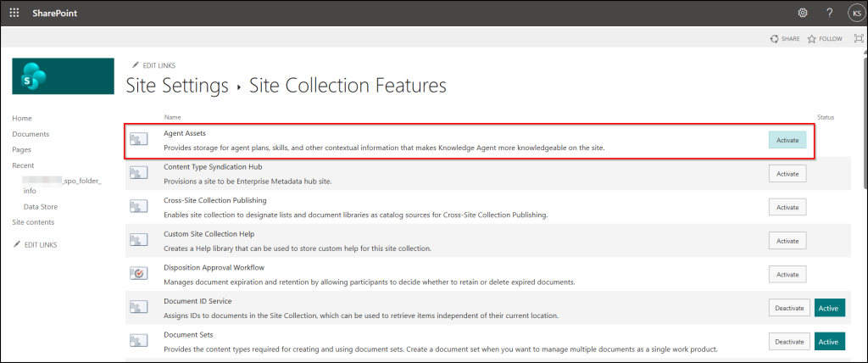868x363 pixels.
Task: Open the KS account avatar
Action: pos(856,14)
